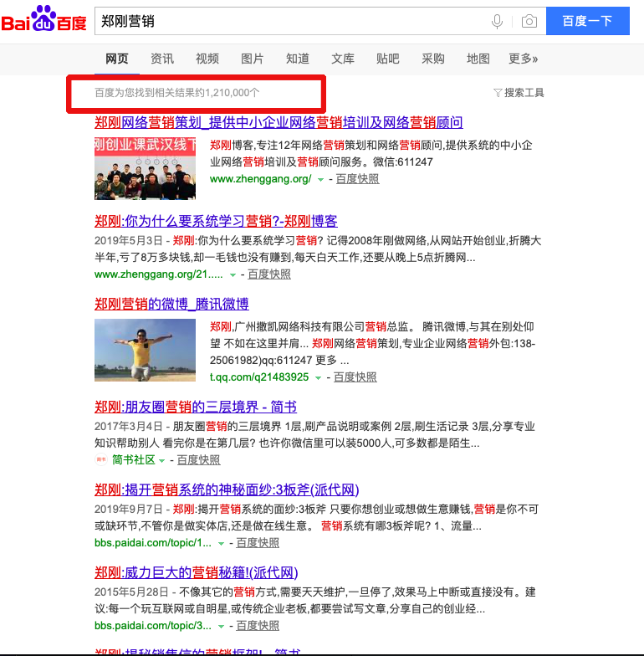Open result 郑刚:威力巨大的营销秘籍!(派代网)
The height and width of the screenshot is (656, 644).
tap(196, 572)
